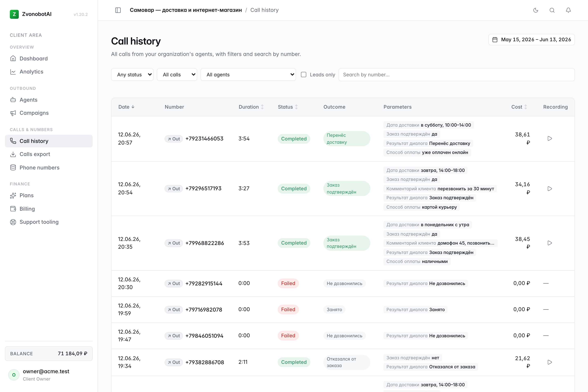Expand the Any status dropdown

pos(132,75)
